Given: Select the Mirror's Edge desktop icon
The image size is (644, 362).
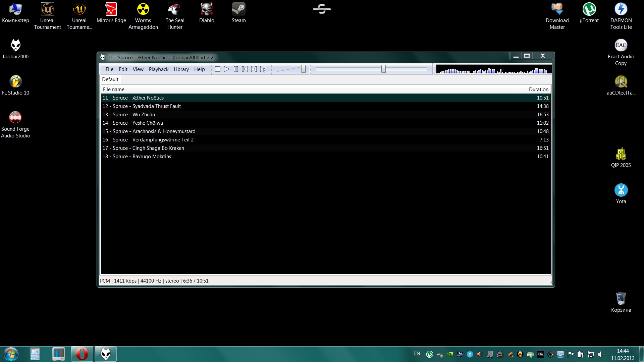Looking at the screenshot, I should coord(111,13).
